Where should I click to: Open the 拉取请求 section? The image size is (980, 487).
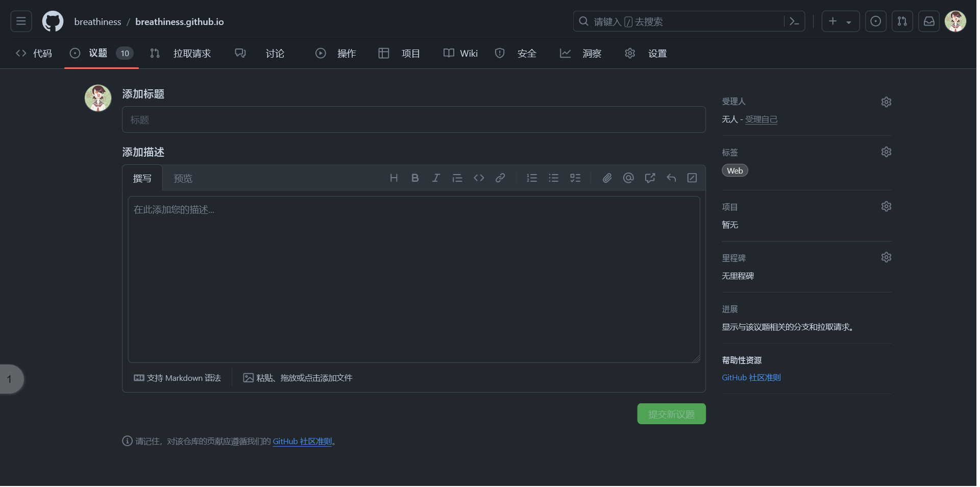point(192,53)
